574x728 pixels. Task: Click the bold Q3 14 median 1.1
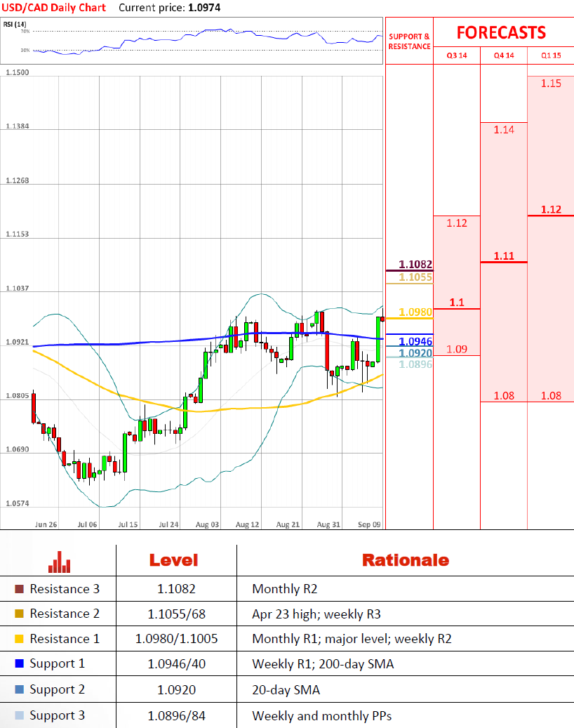pos(457,303)
